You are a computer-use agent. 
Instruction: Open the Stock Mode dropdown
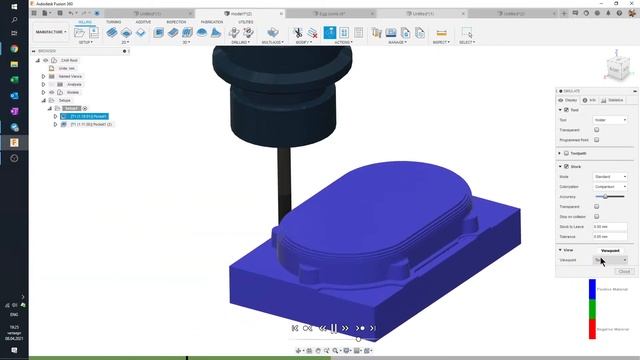610,177
